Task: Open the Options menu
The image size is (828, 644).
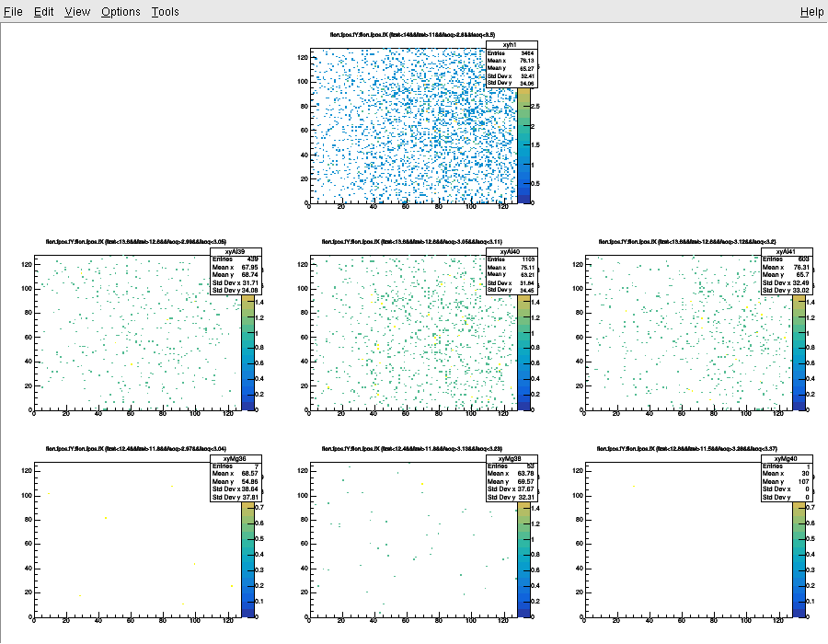Action: click(121, 12)
